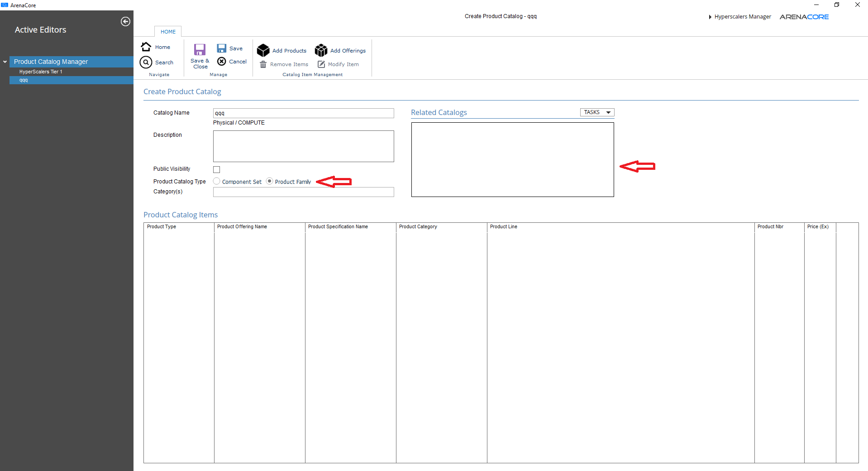Click the Save disk icon

coord(221,48)
